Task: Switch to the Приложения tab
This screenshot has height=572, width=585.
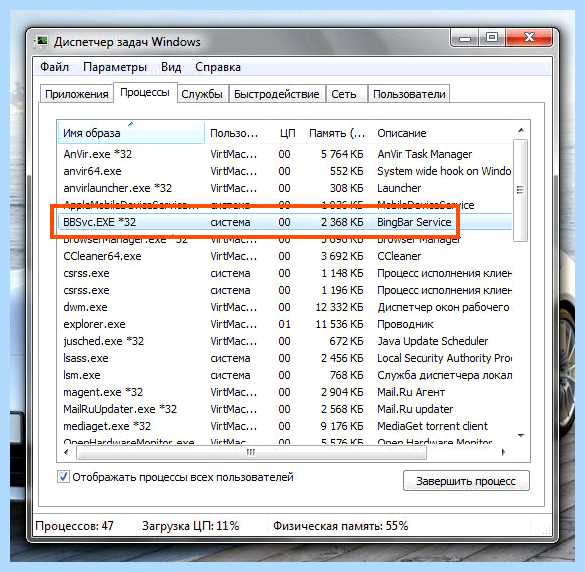Action: click(76, 94)
